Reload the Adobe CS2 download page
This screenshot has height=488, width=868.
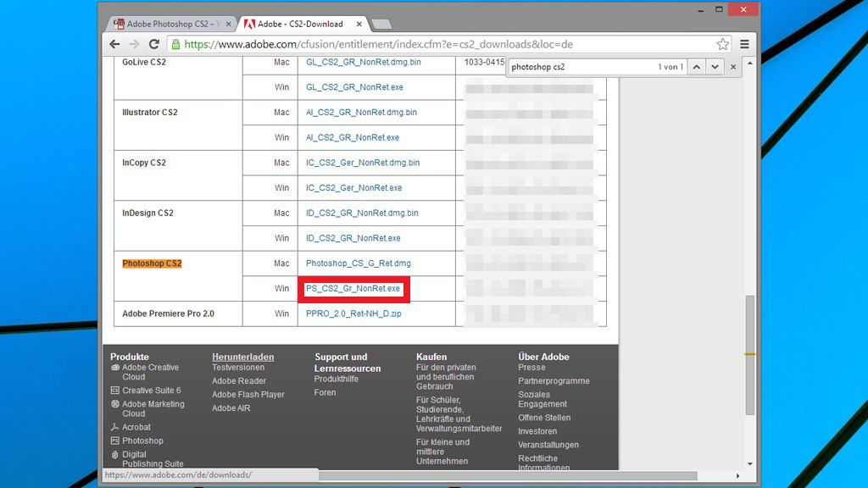[x=154, y=44]
